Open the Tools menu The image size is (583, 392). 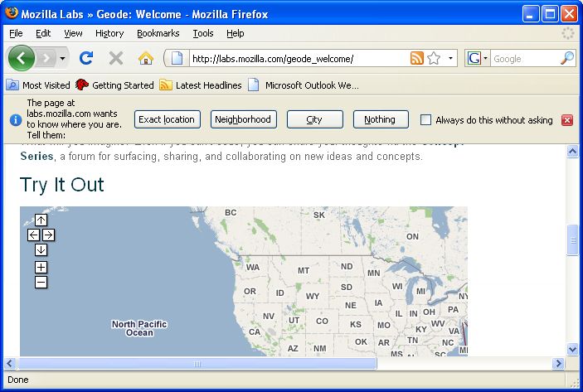pos(203,33)
